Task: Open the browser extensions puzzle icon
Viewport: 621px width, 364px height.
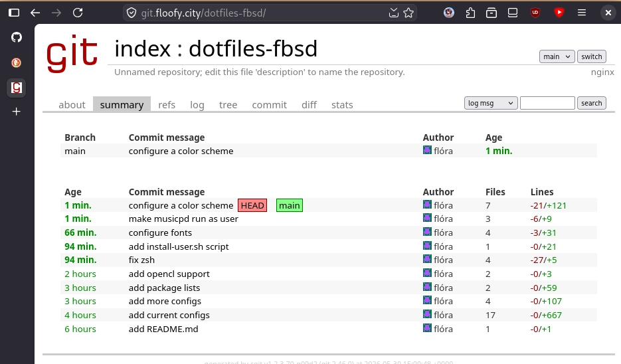Action: (x=470, y=13)
